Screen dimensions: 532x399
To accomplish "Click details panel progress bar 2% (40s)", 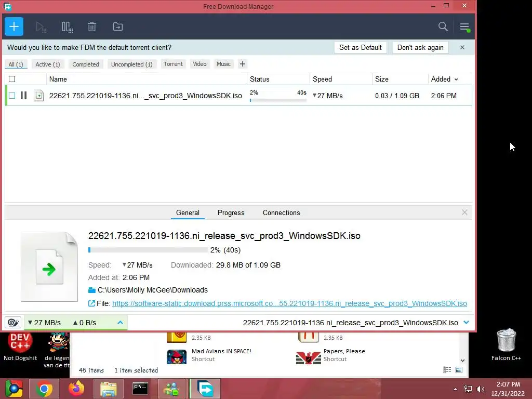I will [x=148, y=250].
